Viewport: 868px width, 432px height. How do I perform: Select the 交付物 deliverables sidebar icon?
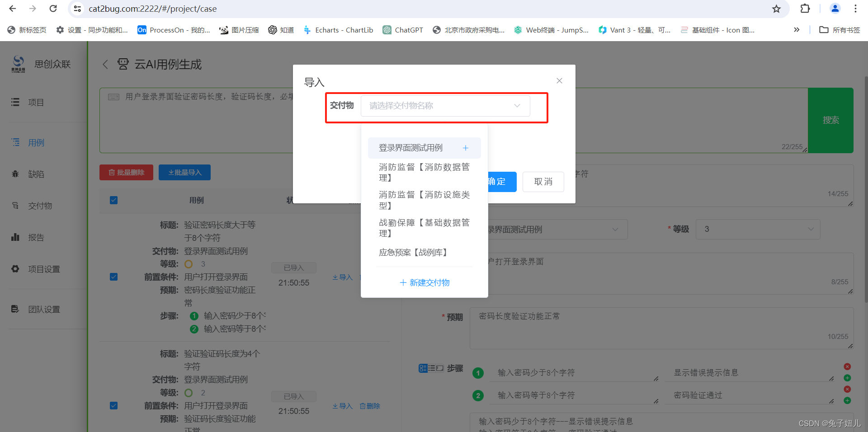15,206
